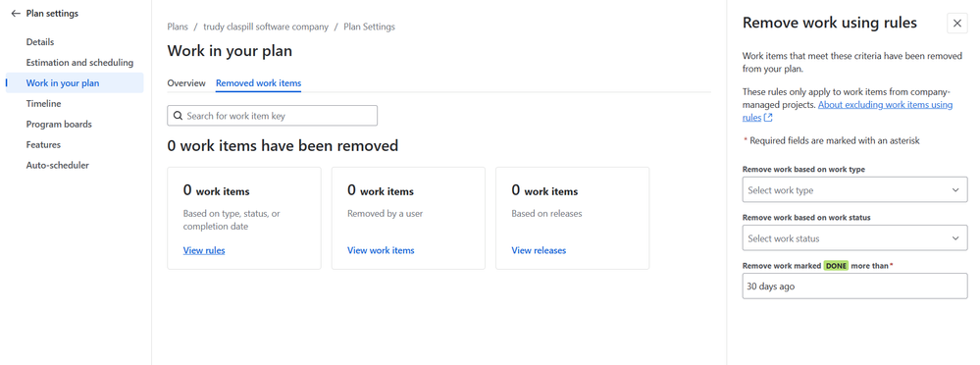The image size is (980, 365).
Task: Open Estimation and scheduling settings
Action: point(80,63)
